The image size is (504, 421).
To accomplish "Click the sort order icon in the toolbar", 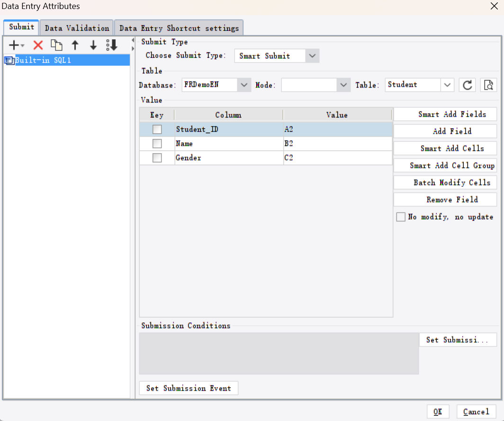I will tap(111, 45).
